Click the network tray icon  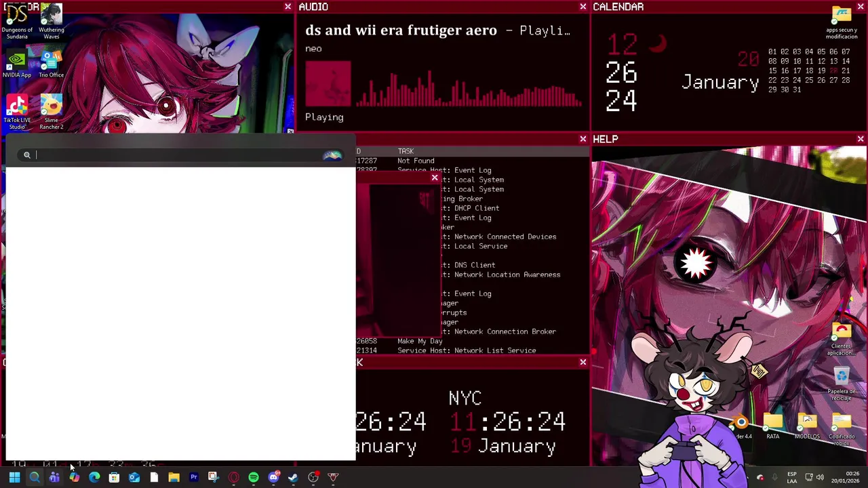coord(808,478)
